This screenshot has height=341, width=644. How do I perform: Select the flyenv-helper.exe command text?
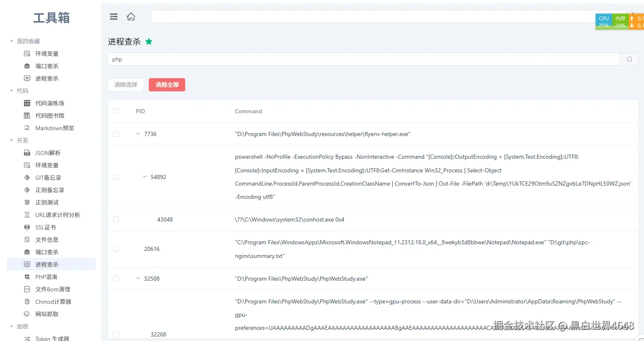pos(322,134)
